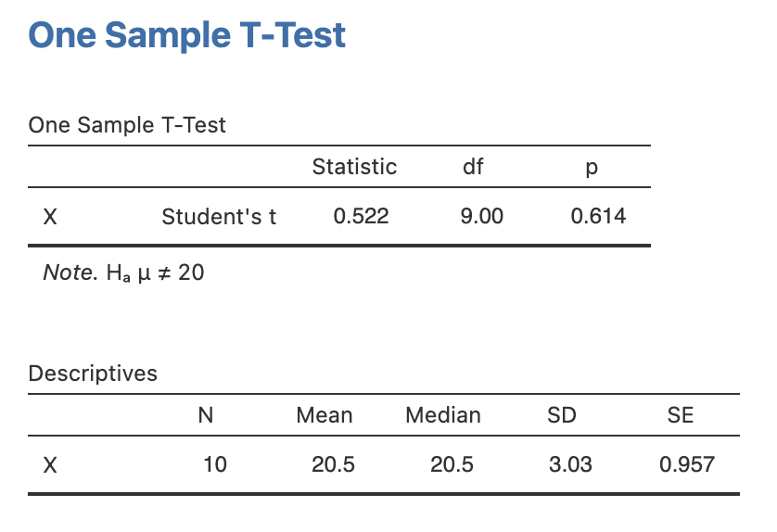Select the Descriptives table title

pyautogui.click(x=93, y=374)
